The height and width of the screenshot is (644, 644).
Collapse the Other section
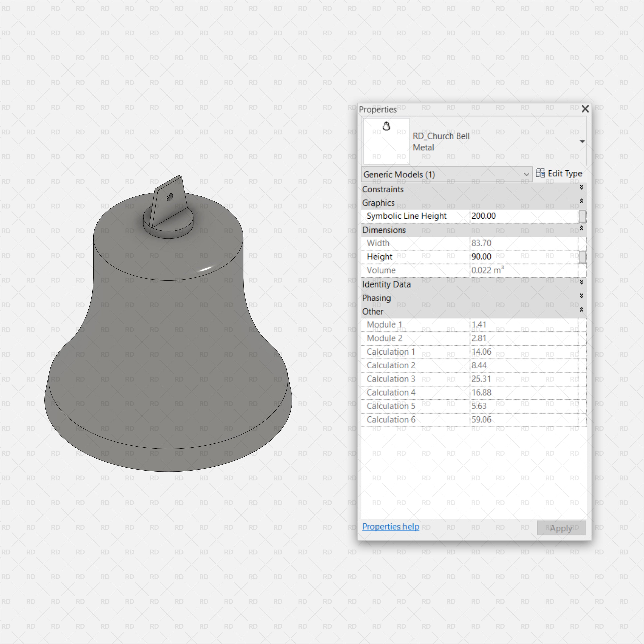[x=581, y=310]
